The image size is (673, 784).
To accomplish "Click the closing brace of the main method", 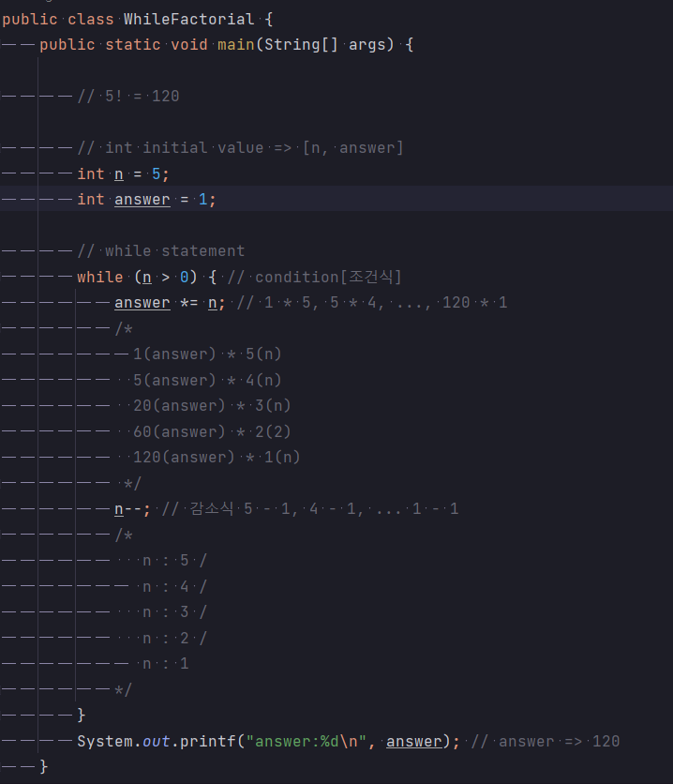I will click(x=44, y=767).
